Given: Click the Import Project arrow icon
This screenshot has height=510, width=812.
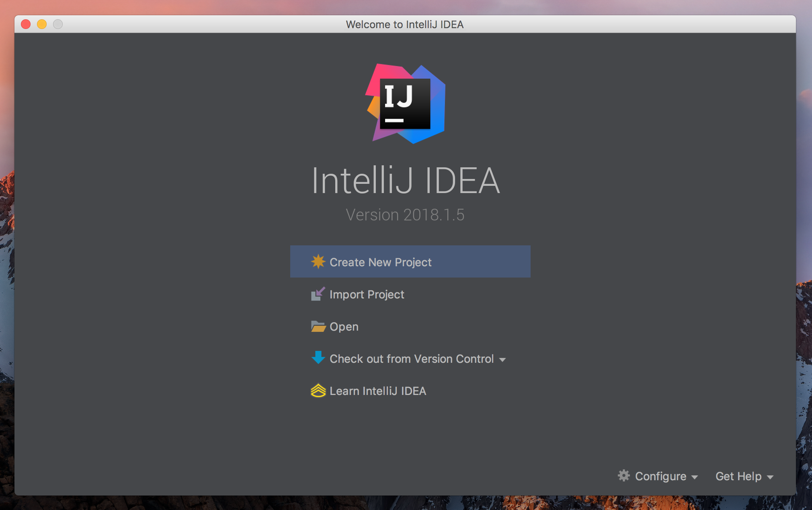Looking at the screenshot, I should point(318,294).
